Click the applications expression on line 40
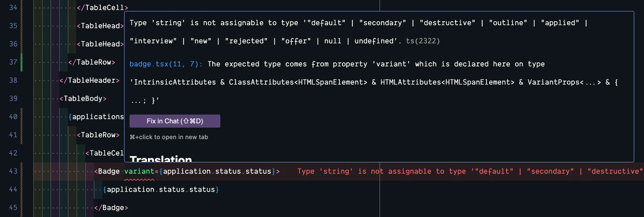The image size is (644, 217). tap(97, 117)
